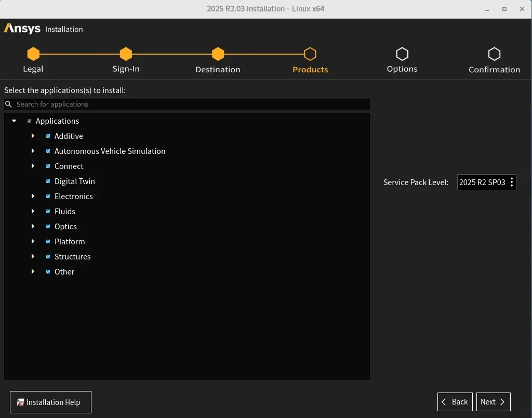Viewport: 532px width, 418px height.
Task: Uncheck the Optics checkbox
Action: click(x=48, y=226)
